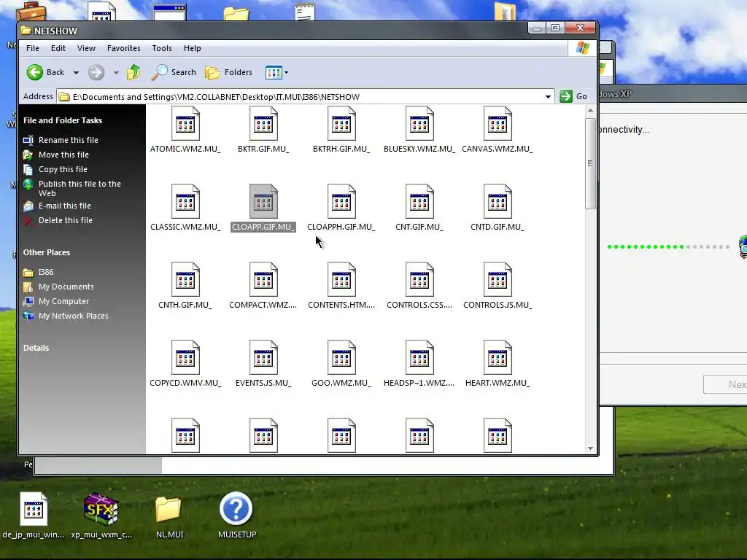Open the xp_mui_wxm_c... SFX archive

point(101,516)
